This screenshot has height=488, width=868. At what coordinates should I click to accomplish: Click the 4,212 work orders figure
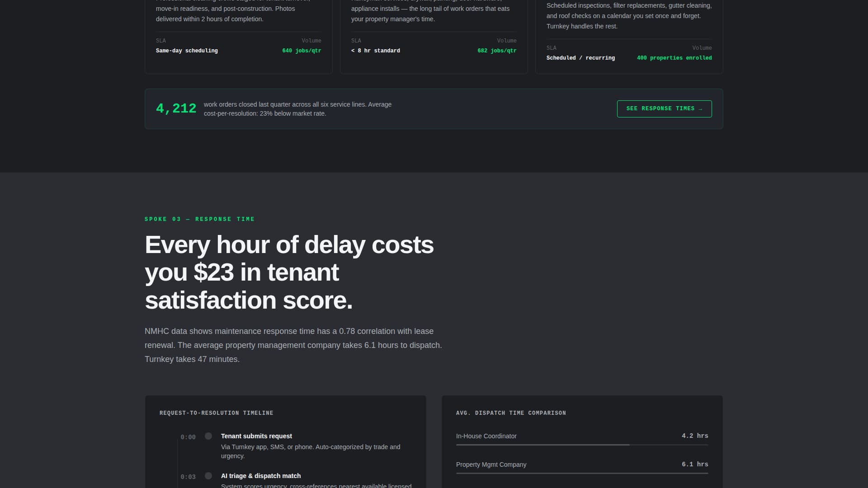pyautogui.click(x=176, y=108)
